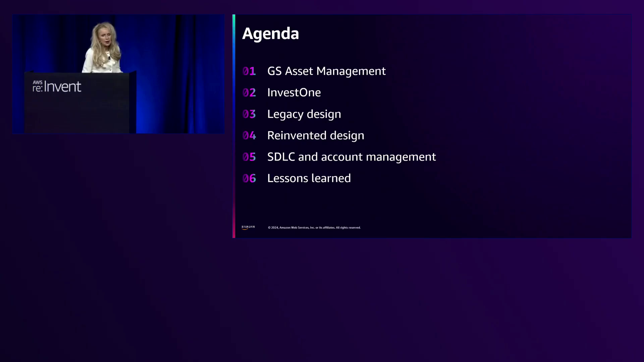Click the Amazon logo in slide footer
The image size is (644, 362).
tap(248, 227)
